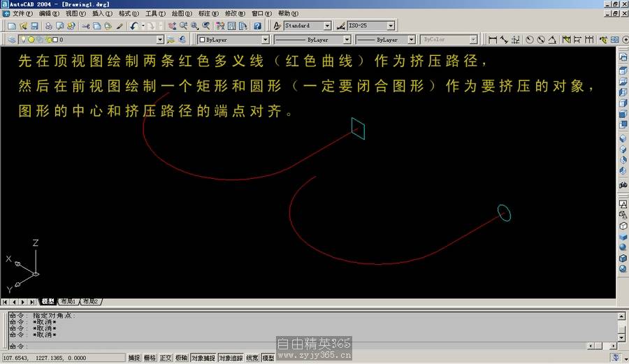Open the Help question mark icon
This screenshot has height=364, width=629.
(x=257, y=26)
